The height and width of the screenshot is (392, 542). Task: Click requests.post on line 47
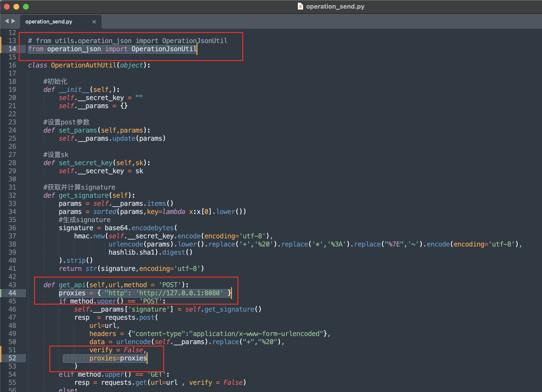tap(130, 317)
